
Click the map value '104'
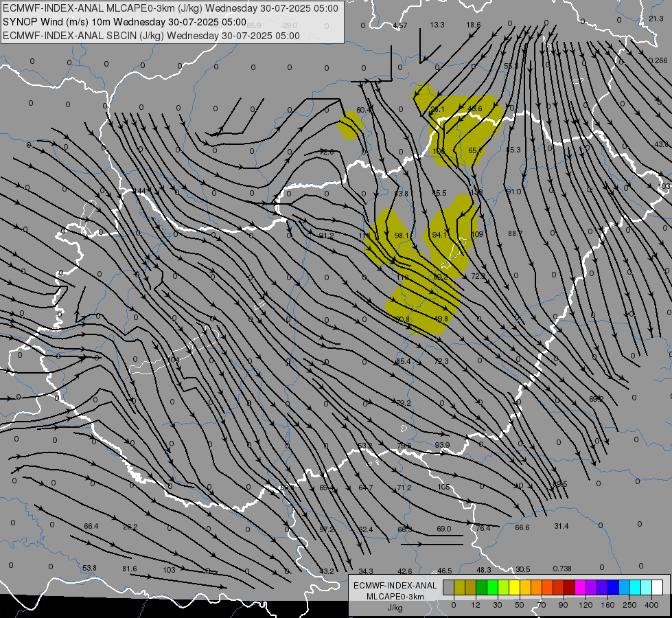pyautogui.click(x=173, y=359)
